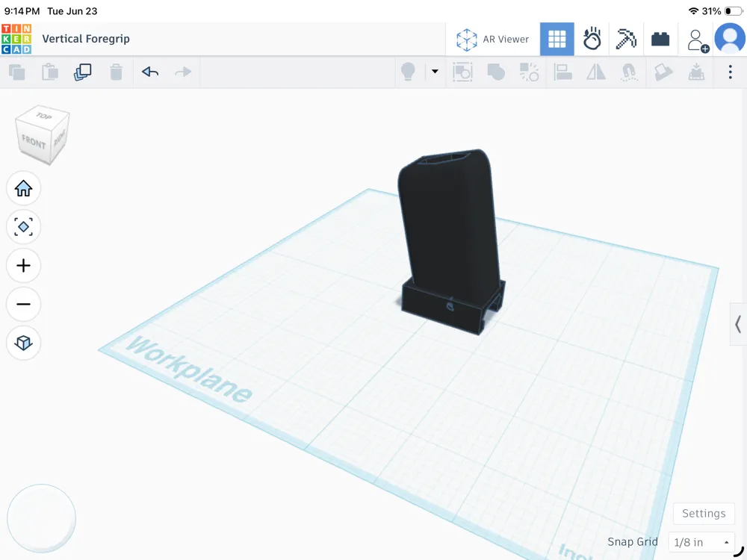
Task: Open the three-dot more menu
Action: pos(730,72)
